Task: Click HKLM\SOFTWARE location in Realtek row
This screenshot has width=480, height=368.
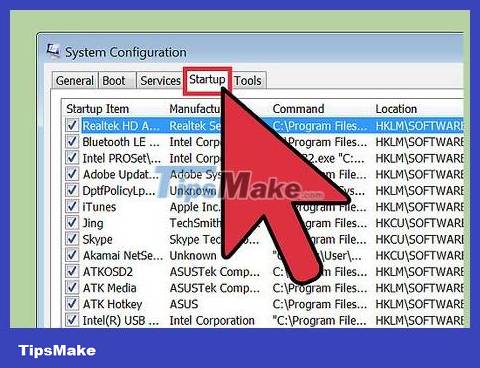Action: pos(419,126)
